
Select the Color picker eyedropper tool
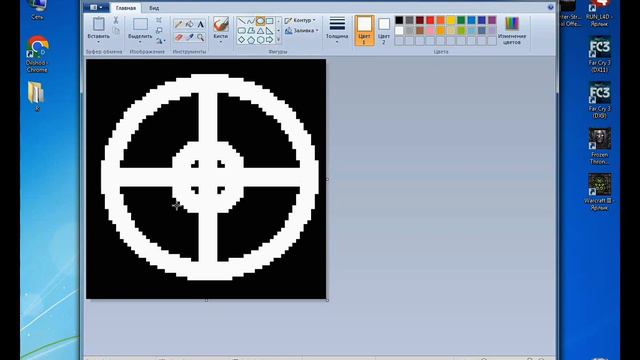(189, 37)
